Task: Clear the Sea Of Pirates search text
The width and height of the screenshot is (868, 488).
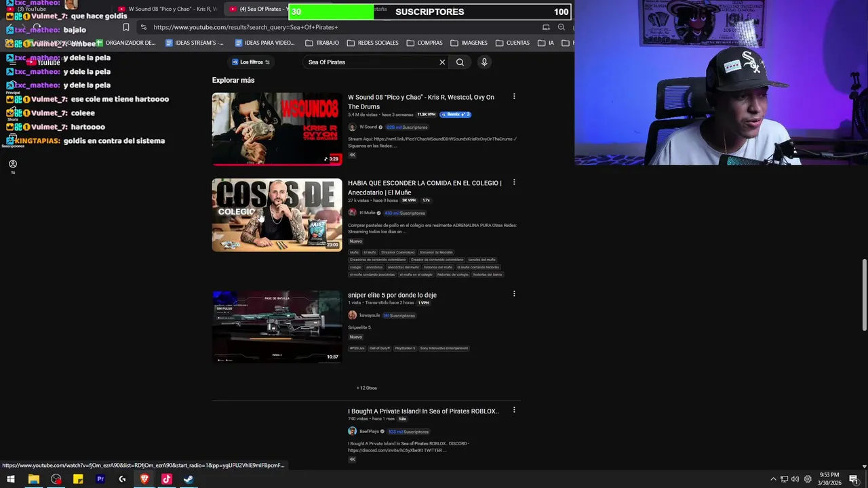Action: [442, 62]
